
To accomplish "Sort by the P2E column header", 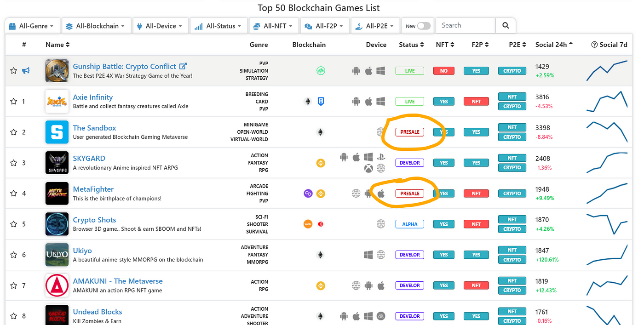I will click(x=517, y=45).
